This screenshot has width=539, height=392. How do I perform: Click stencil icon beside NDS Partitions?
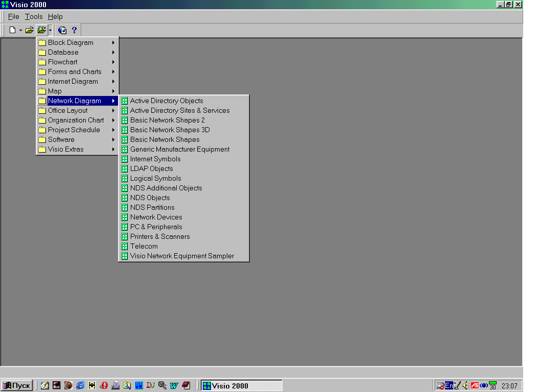point(125,208)
